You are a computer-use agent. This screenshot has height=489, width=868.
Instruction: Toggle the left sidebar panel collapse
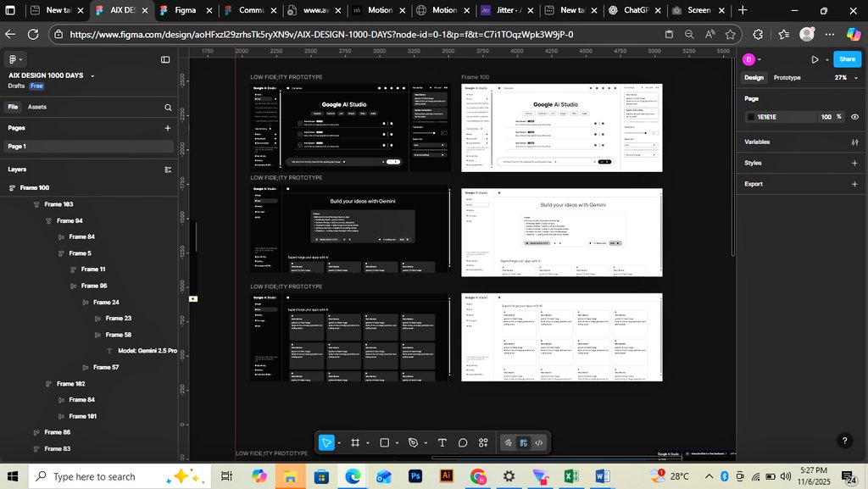166,59
